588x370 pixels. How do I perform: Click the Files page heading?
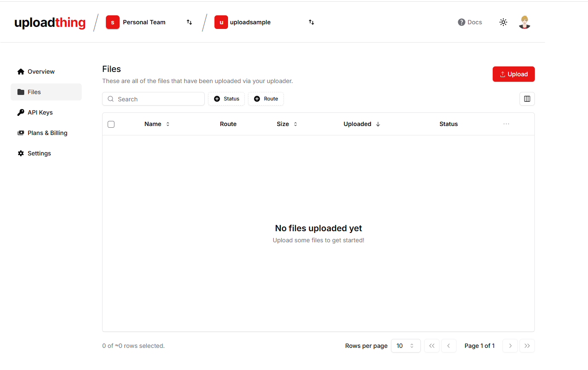tap(111, 69)
